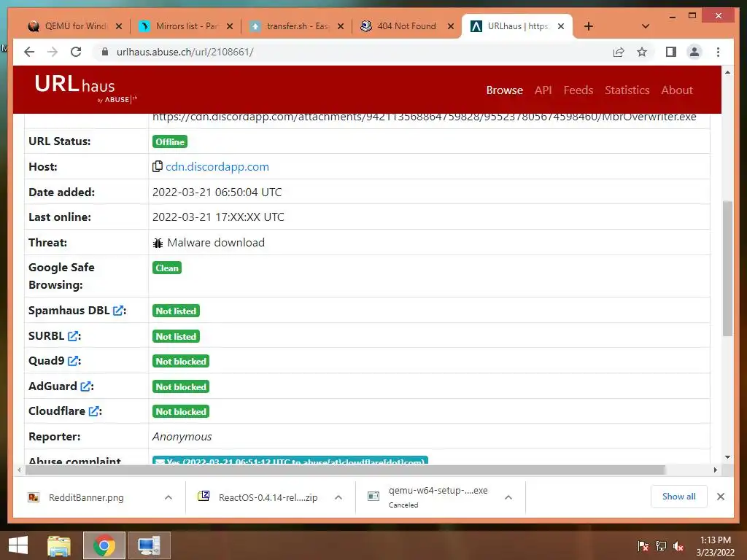Open the tab search dropdown
Image resolution: width=747 pixels, height=560 pixels.
point(646,26)
